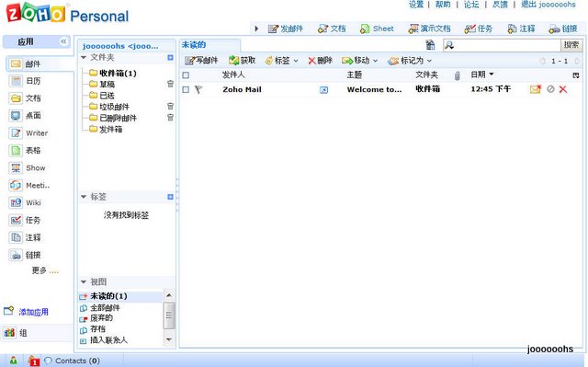Click the add folder plus icon beside 文件夹
The height and width of the screenshot is (367, 588).
(170, 57)
